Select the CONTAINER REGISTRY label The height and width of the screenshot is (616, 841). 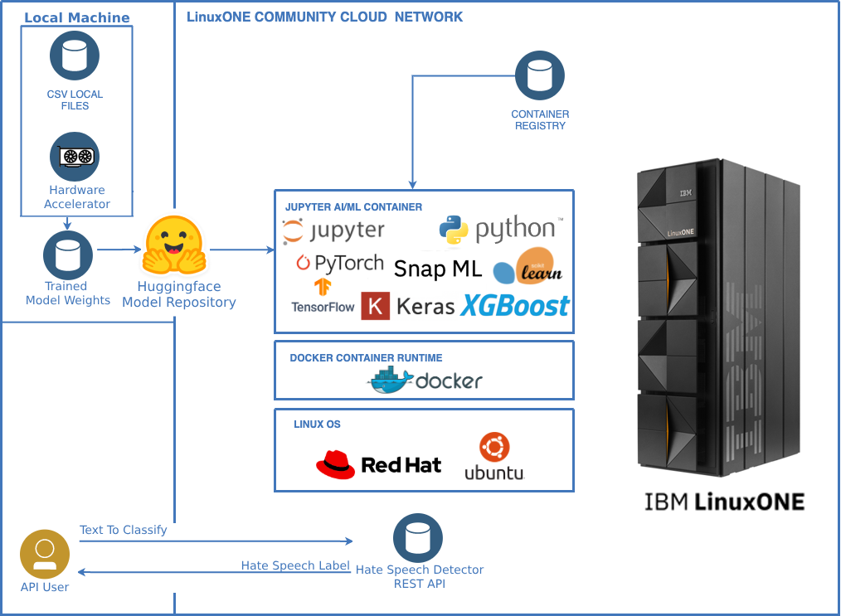540,120
